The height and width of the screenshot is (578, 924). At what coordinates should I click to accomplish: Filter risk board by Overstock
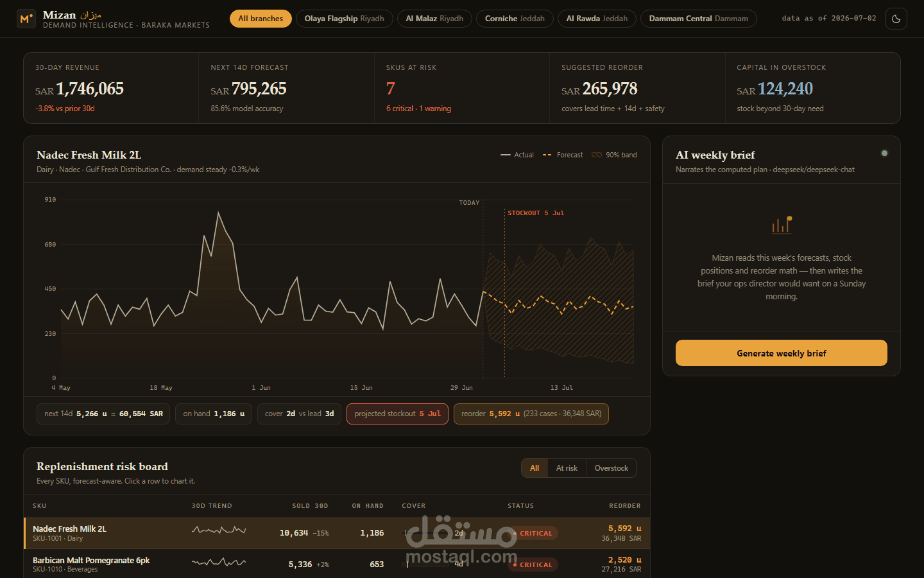(x=611, y=468)
